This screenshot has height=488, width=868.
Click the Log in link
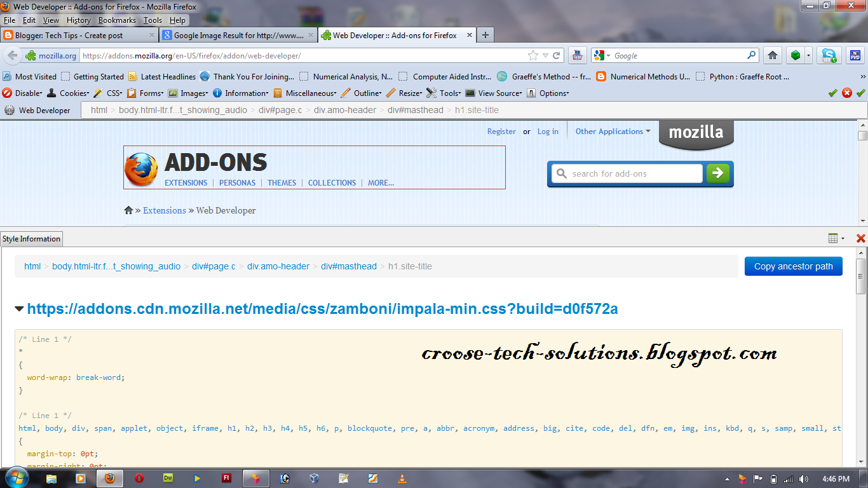548,132
